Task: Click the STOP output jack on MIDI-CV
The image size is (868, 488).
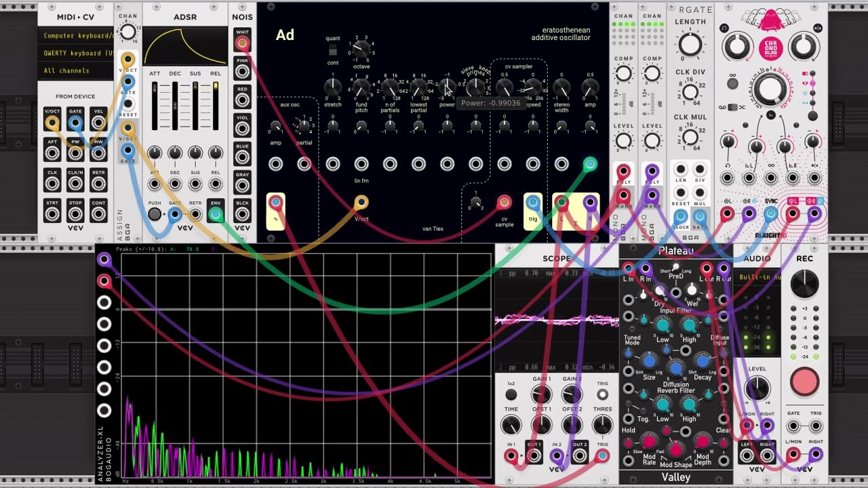Action: point(75,214)
